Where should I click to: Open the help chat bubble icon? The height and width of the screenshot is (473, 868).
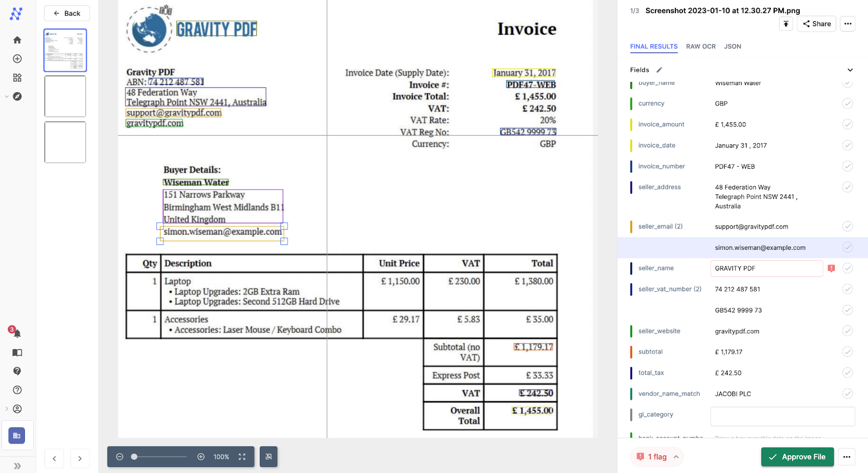pos(17,371)
